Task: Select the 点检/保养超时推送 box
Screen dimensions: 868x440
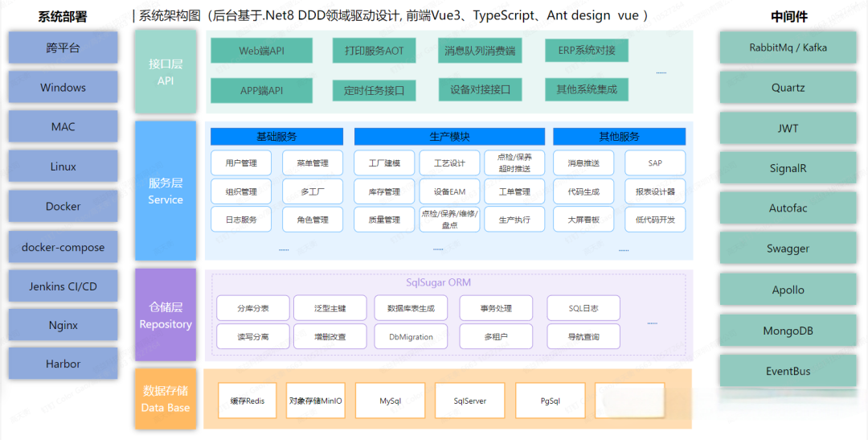Action: click(514, 163)
